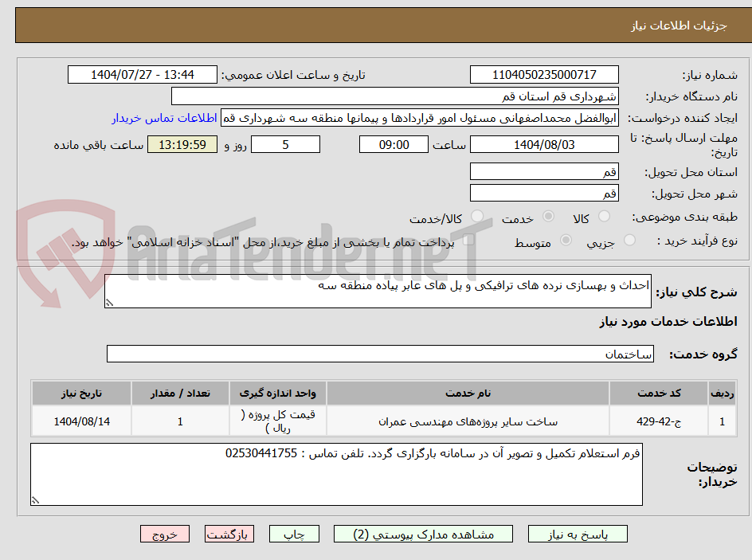
Task: Click the service name cell ساخت سایر پروژه‌های مهندسی عمران
Action: point(468,421)
